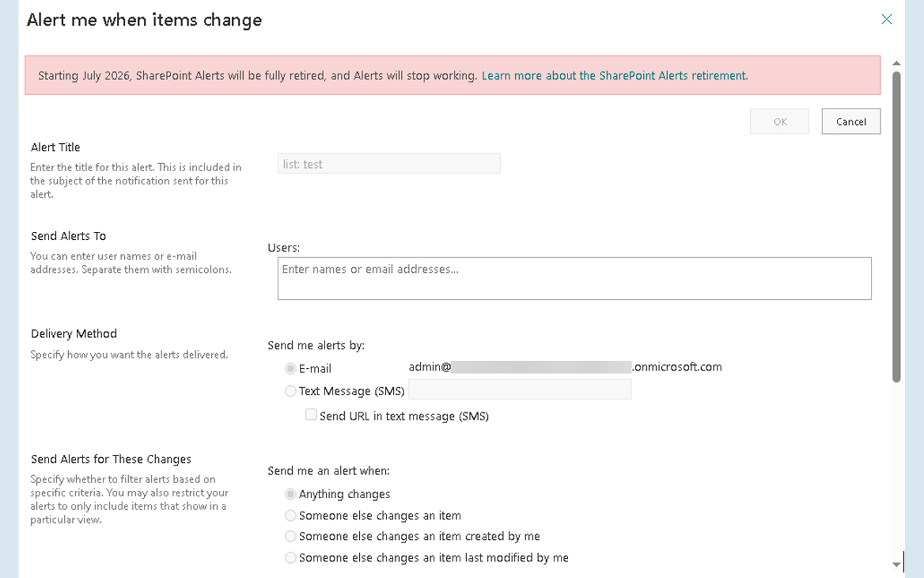Click the Alert me when items change title
Viewport: 924px width, 578px height.
click(x=144, y=20)
